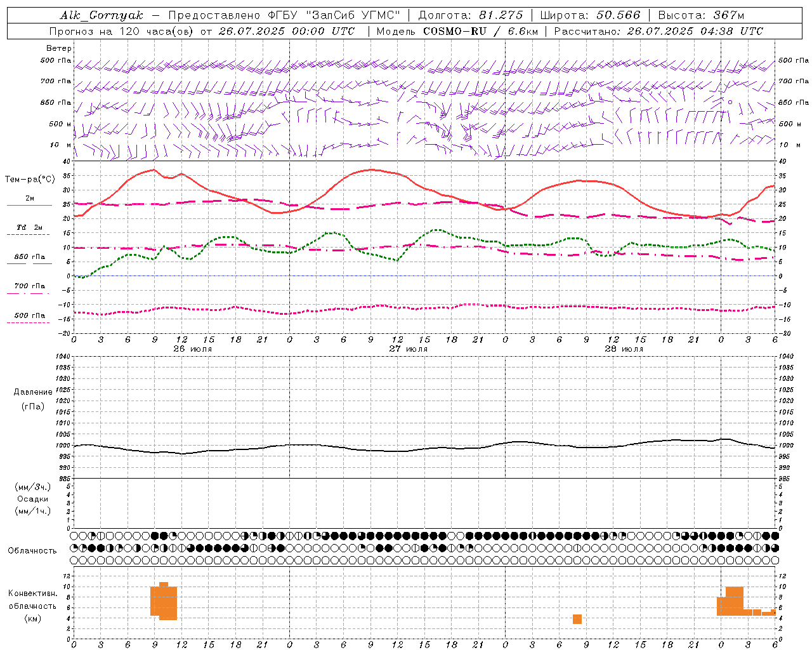Click the station name Alk_Gornyak in the title
Viewport: 812px width, 650px height.
tap(102, 15)
